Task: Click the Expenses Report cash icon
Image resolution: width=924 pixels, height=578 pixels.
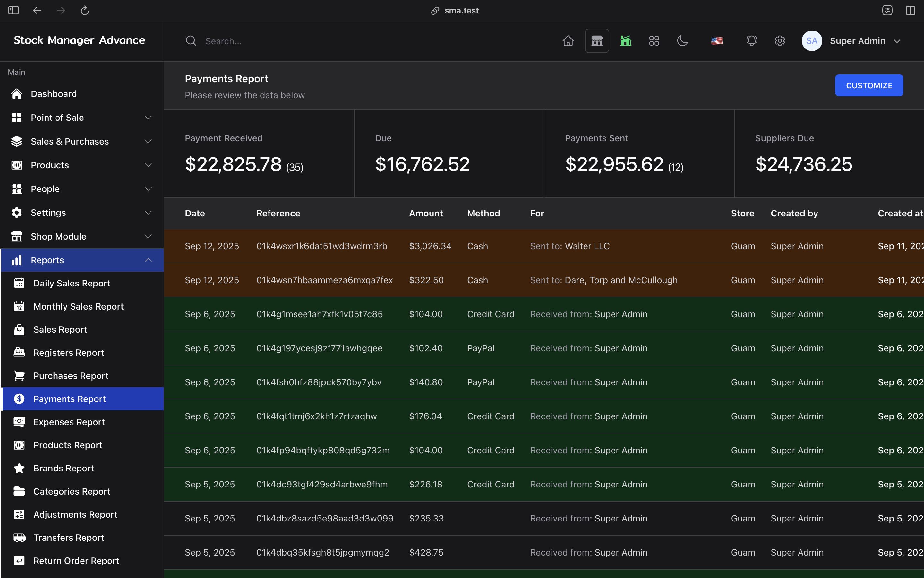Action: (19, 422)
